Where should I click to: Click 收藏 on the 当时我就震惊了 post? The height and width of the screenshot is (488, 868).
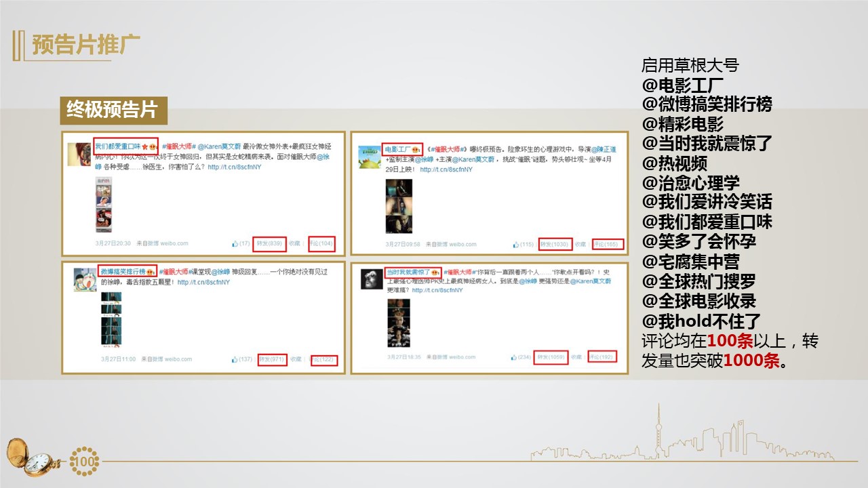click(577, 357)
